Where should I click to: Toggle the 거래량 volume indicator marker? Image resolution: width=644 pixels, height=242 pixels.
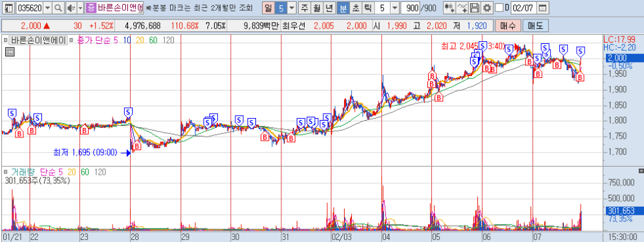coord(5,171)
